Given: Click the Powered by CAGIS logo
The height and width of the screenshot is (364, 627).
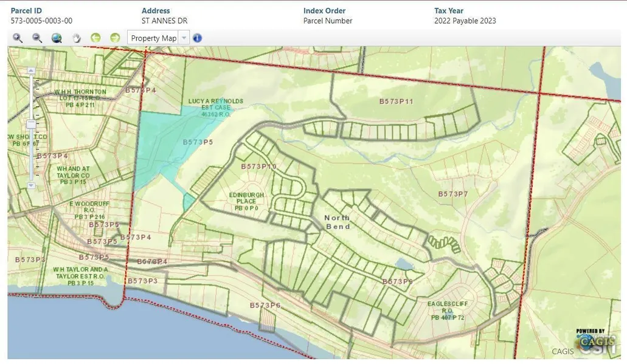Looking at the screenshot, I should click(x=595, y=342).
